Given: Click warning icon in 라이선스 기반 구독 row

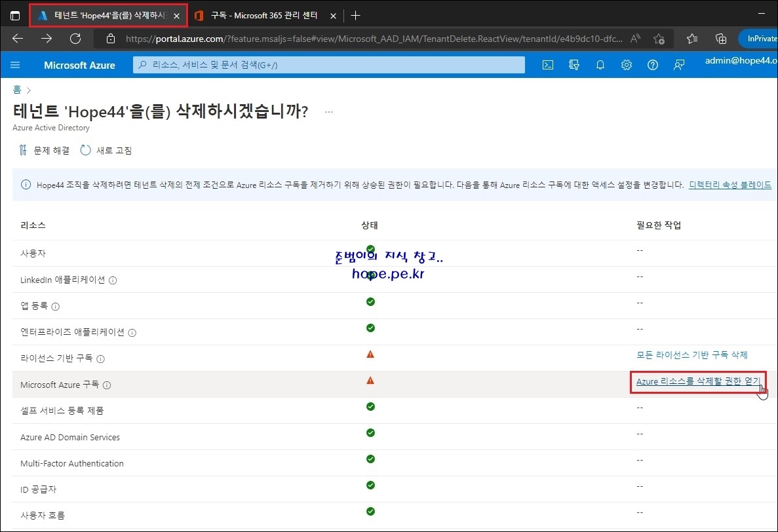Looking at the screenshot, I should 370,354.
